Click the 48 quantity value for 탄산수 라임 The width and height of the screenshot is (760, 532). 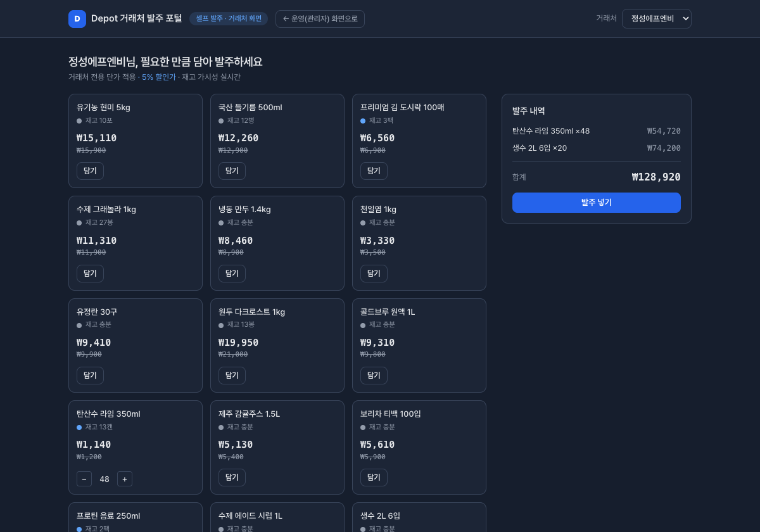coord(104,479)
